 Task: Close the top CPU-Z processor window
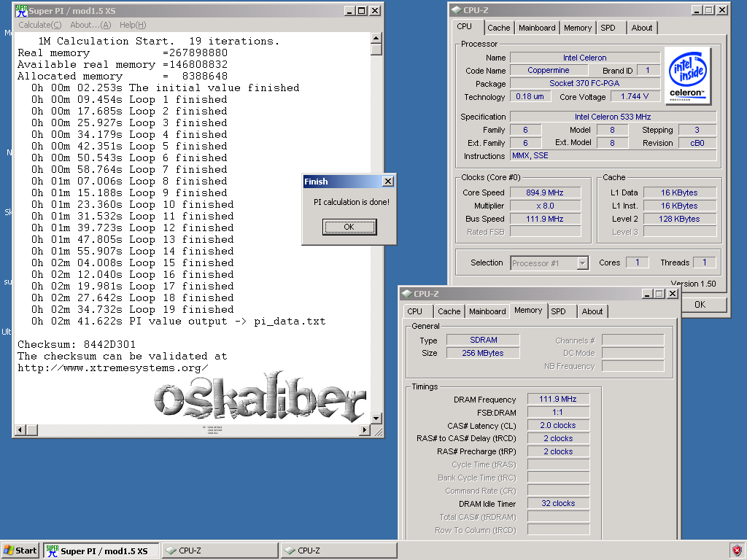(x=722, y=10)
